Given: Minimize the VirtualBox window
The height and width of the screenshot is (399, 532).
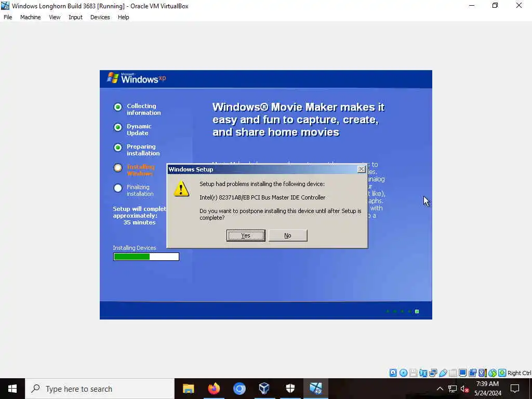Looking at the screenshot, I should pyautogui.click(x=472, y=6).
